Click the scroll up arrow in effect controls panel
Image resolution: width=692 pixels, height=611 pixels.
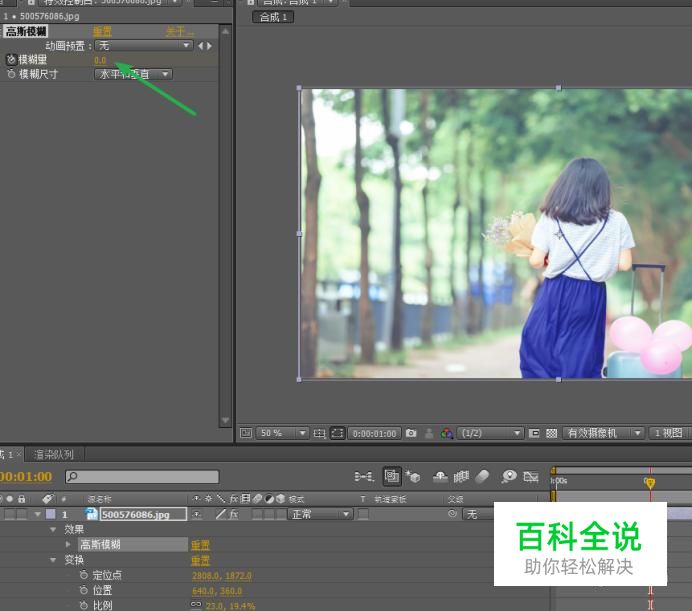click(x=225, y=31)
